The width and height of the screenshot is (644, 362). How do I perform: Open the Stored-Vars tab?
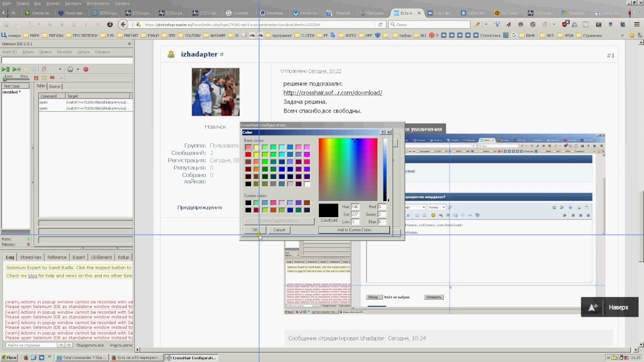click(x=31, y=257)
